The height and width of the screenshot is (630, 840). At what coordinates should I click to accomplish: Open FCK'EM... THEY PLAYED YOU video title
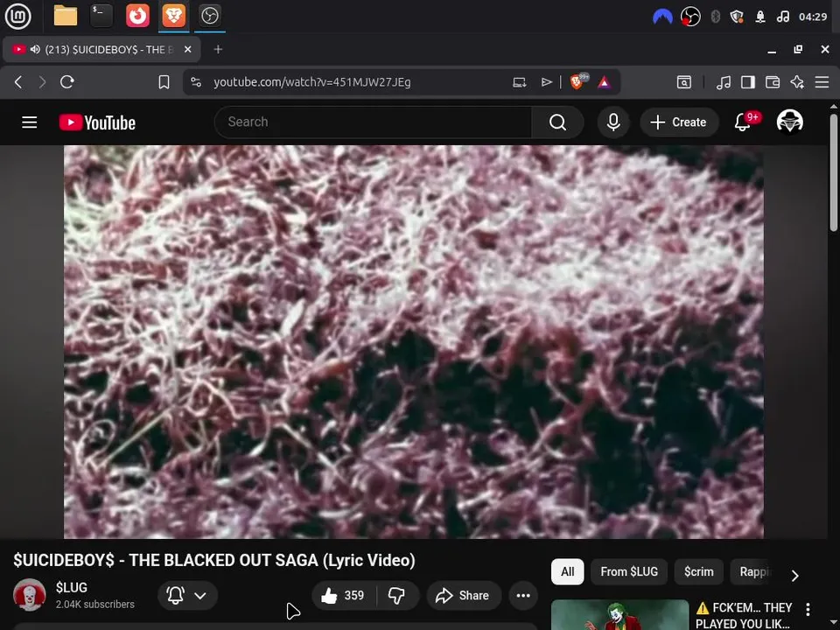[x=744, y=615]
